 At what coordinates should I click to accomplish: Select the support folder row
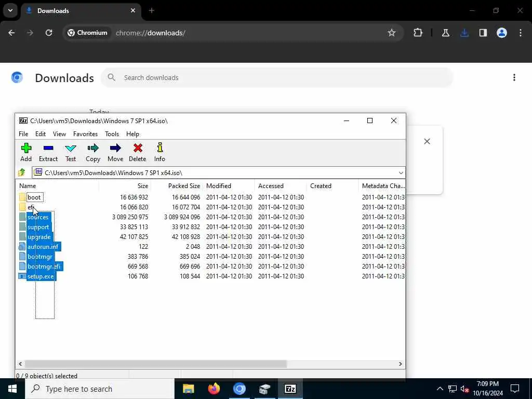tap(210, 227)
